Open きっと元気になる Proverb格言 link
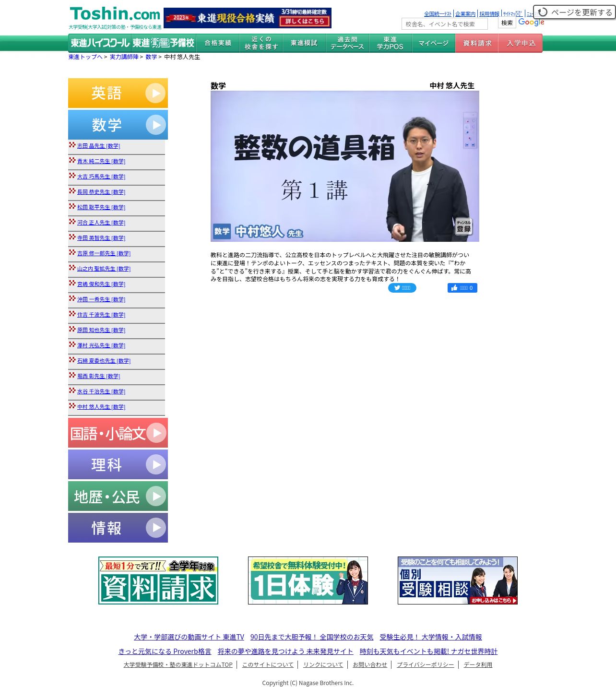Image resolution: width=616 pixels, height=687 pixels. pos(165,651)
